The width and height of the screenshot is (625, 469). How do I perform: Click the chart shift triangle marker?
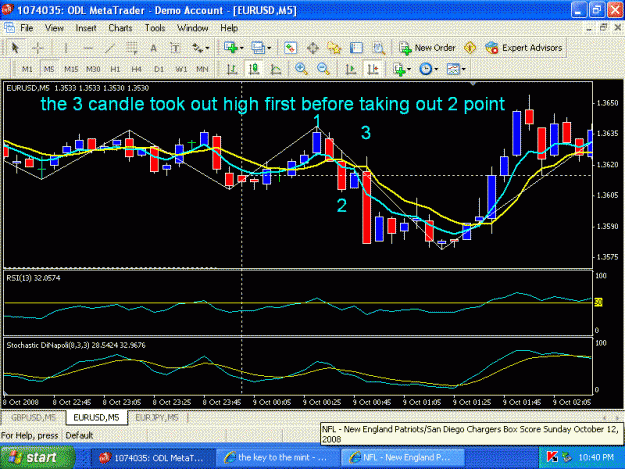click(473, 84)
